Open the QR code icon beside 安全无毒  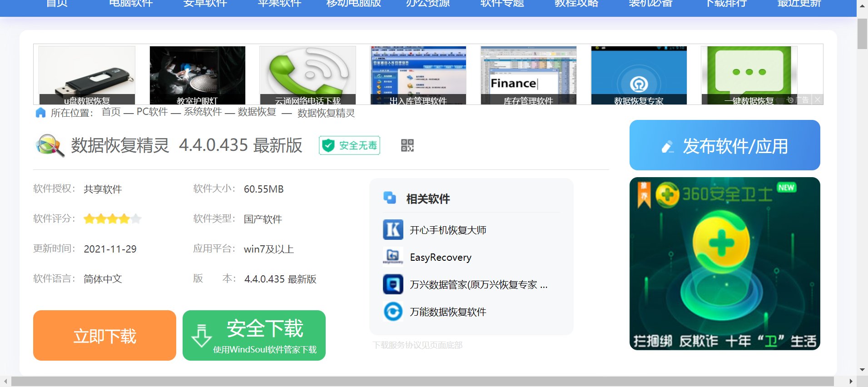point(407,145)
